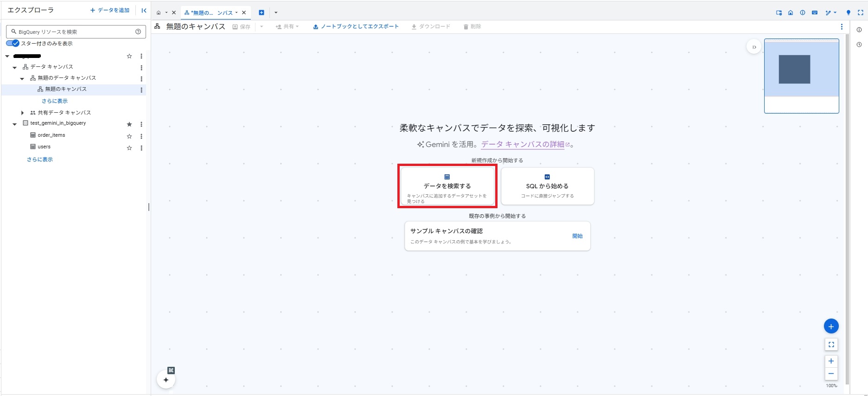Collapse the test_gemini_in_bigquery dataset

point(15,124)
